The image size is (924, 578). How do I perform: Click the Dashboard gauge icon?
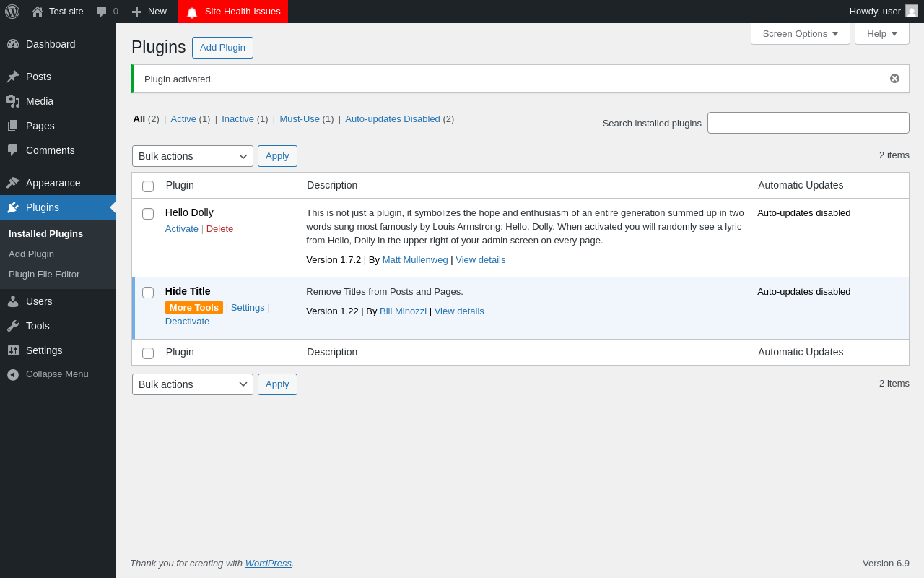click(x=13, y=44)
